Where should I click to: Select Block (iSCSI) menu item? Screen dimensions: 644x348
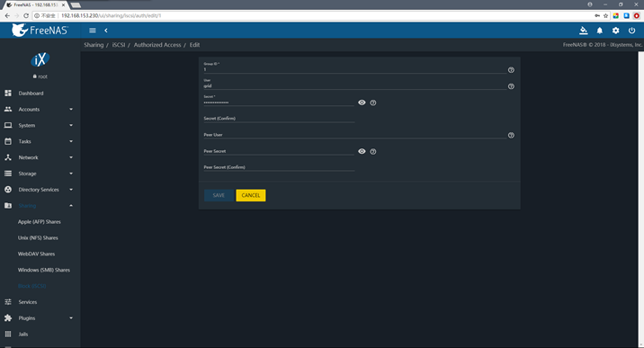pyautogui.click(x=31, y=286)
